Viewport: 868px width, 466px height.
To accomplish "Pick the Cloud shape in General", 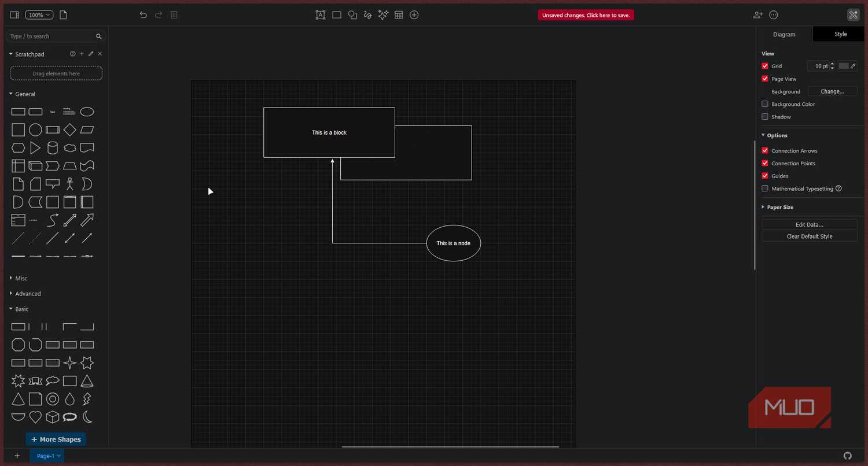I will point(69,148).
